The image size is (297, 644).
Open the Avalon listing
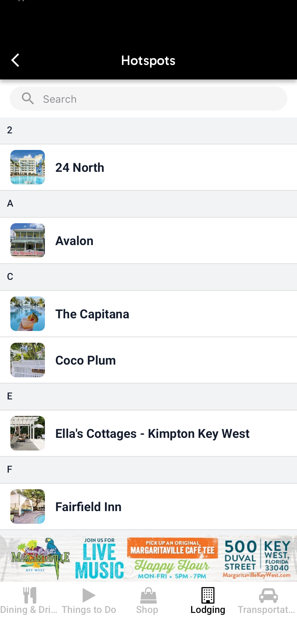pos(148,240)
